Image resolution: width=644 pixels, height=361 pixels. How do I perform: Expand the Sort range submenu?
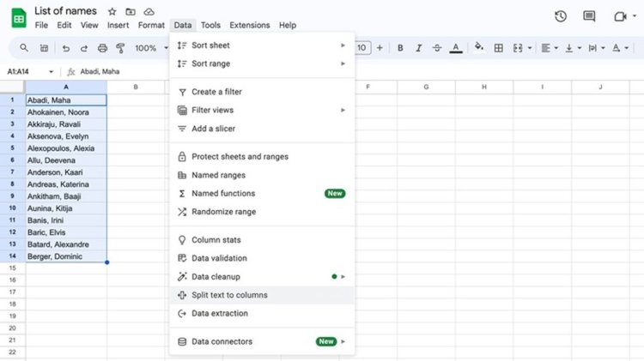tap(262, 63)
